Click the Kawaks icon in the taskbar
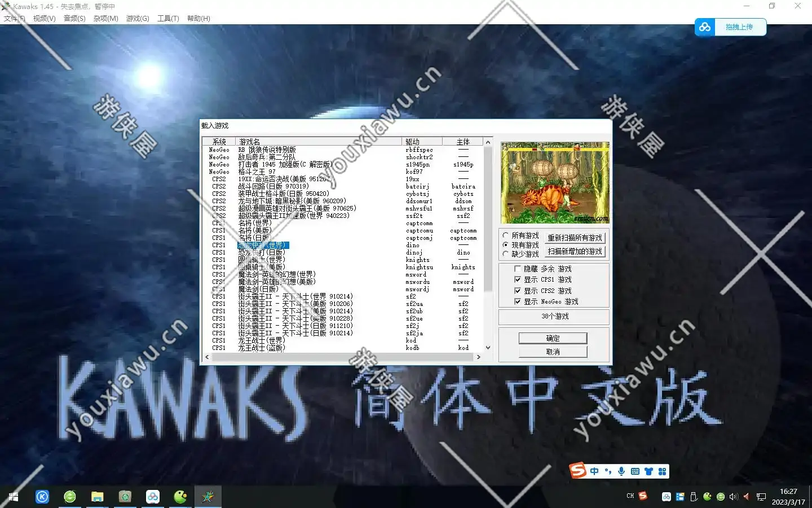Viewport: 812px width, 508px height. [208, 497]
